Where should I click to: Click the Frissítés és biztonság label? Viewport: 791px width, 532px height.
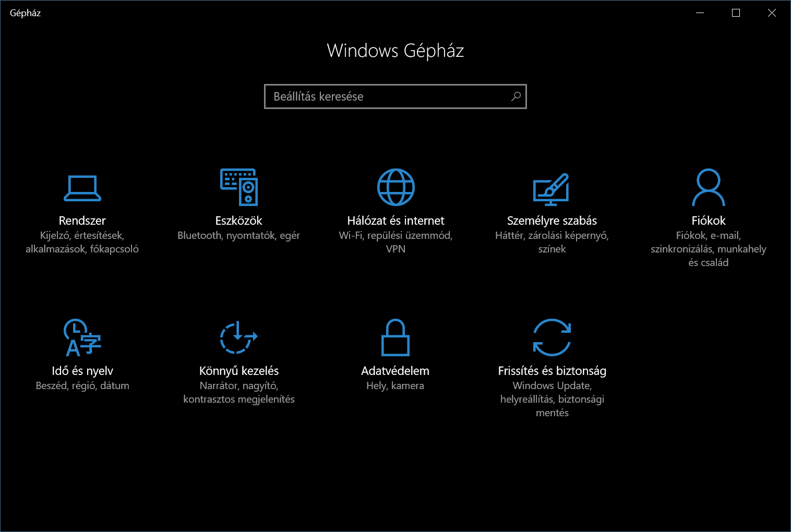tap(552, 371)
